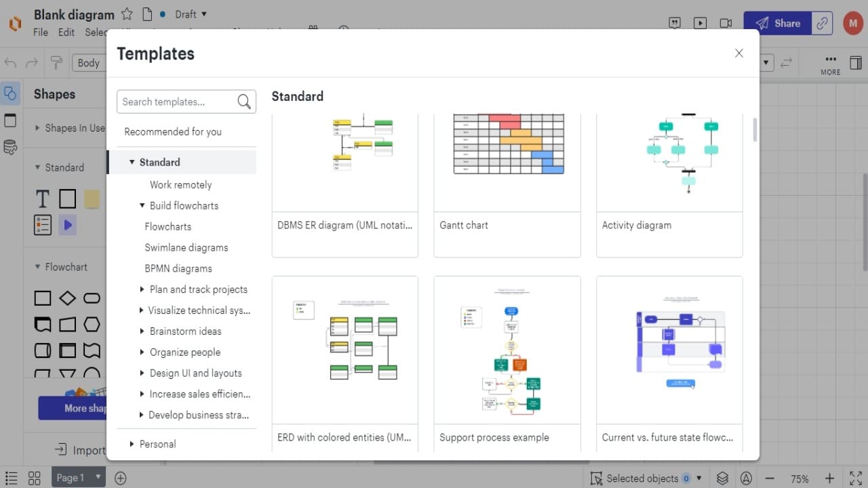Screen dimensions: 868x488
Task: Open the Shapes panel sidebar icon
Action: coord(9,94)
